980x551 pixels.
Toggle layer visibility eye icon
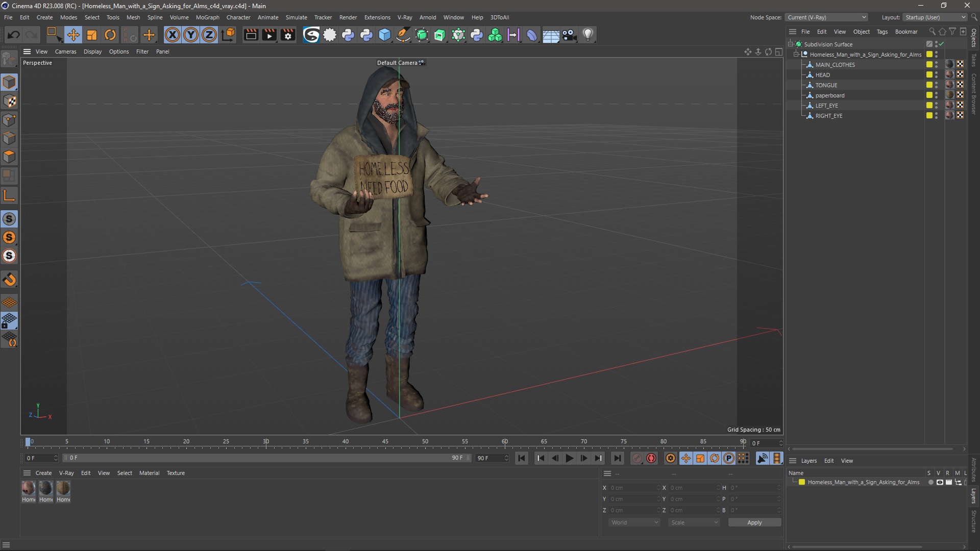pos(940,482)
